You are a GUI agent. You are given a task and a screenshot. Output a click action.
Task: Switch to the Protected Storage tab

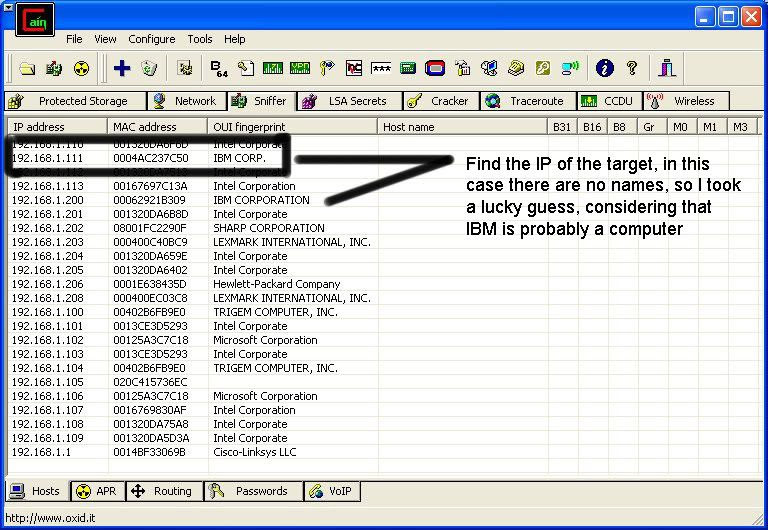coord(75,101)
